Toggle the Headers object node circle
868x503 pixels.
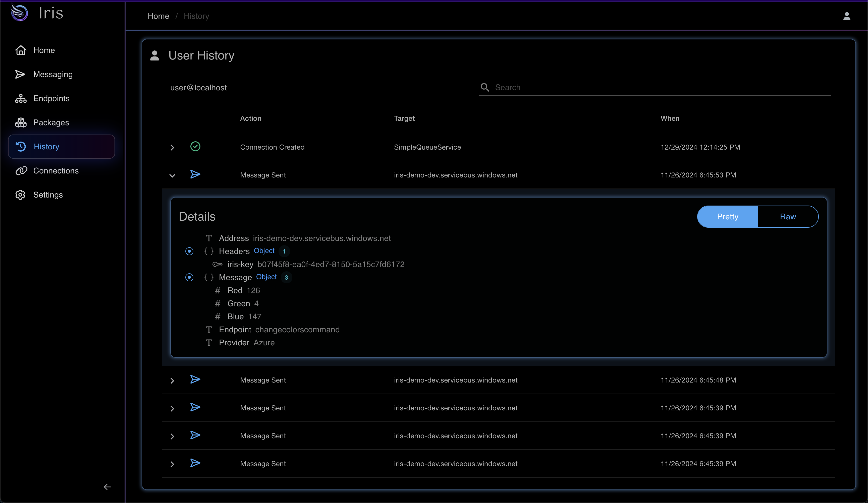189,251
